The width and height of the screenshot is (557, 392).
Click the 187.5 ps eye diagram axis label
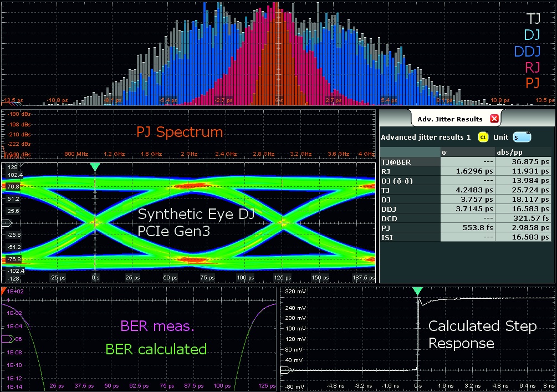click(364, 278)
